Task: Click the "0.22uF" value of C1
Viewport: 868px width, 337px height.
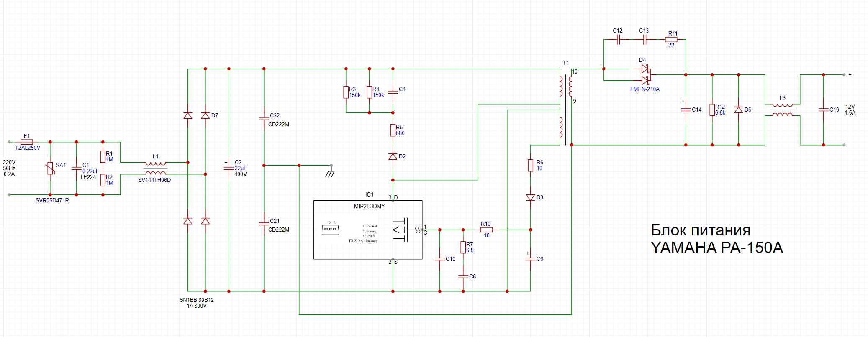Action: coord(91,171)
